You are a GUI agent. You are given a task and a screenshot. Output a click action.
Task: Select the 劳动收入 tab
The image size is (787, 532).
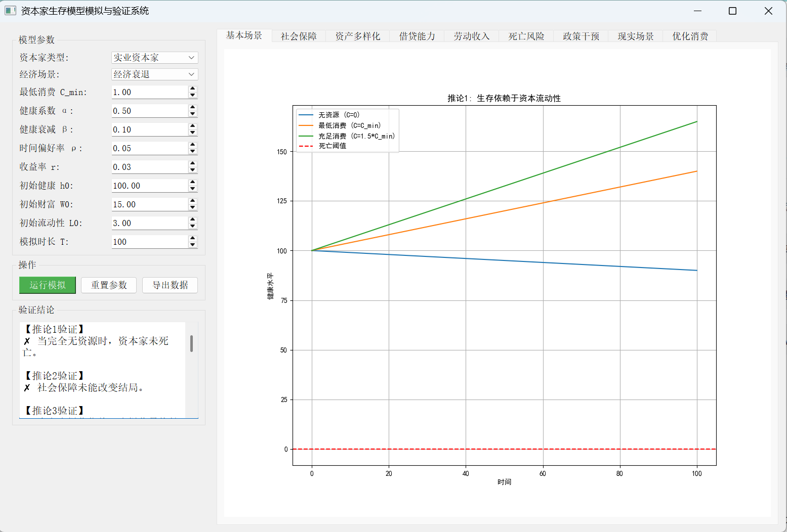pyautogui.click(x=472, y=36)
